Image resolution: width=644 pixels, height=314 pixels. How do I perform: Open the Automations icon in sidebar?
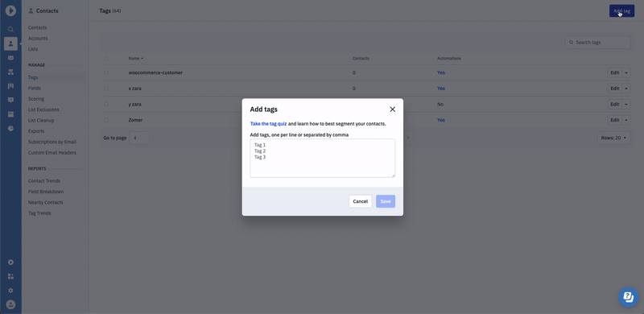click(x=10, y=72)
